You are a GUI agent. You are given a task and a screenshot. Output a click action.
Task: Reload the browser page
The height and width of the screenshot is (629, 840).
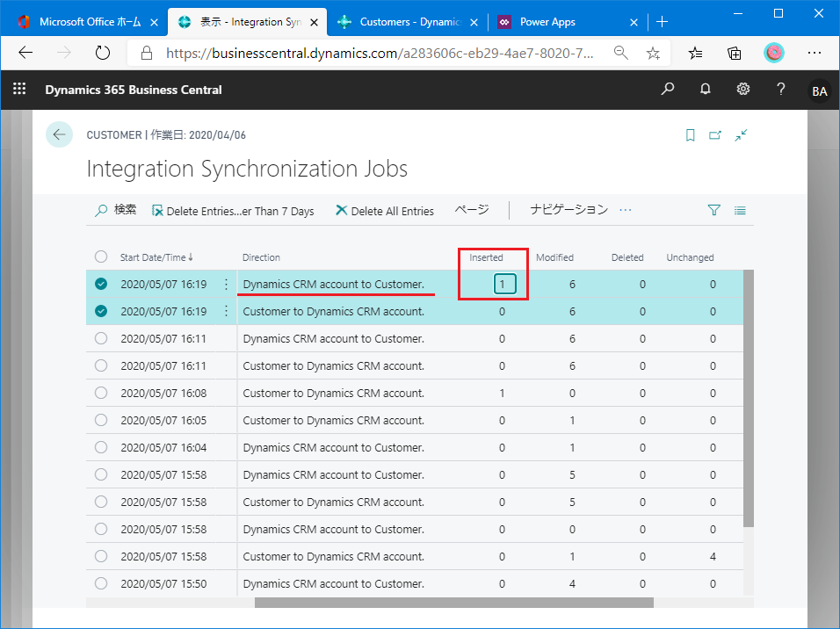pos(102,53)
